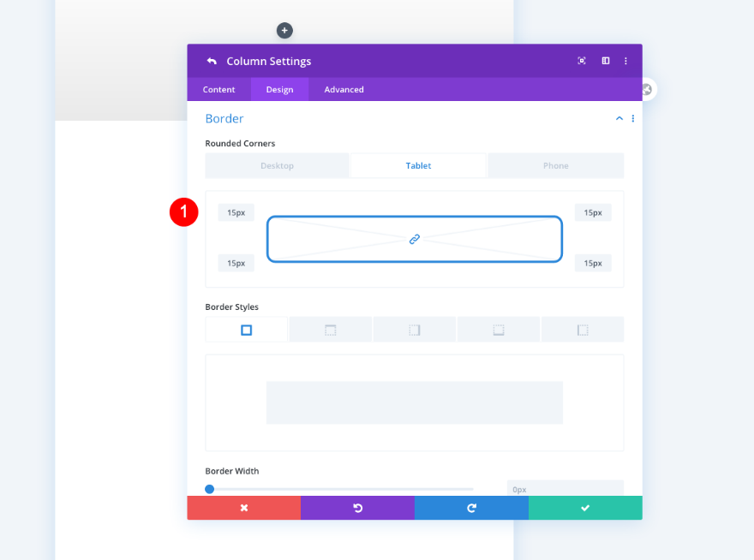This screenshot has width=754, height=560.
Task: Switch to the Advanced tab
Action: (344, 89)
